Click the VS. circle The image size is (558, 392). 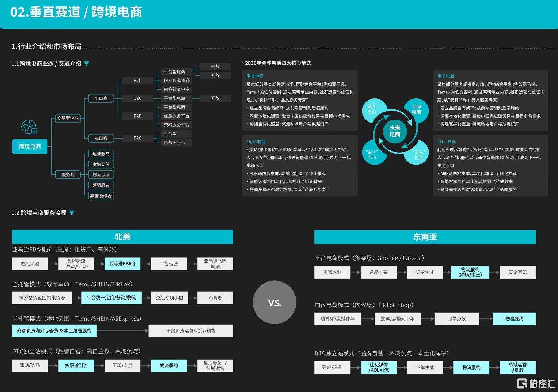(275, 303)
